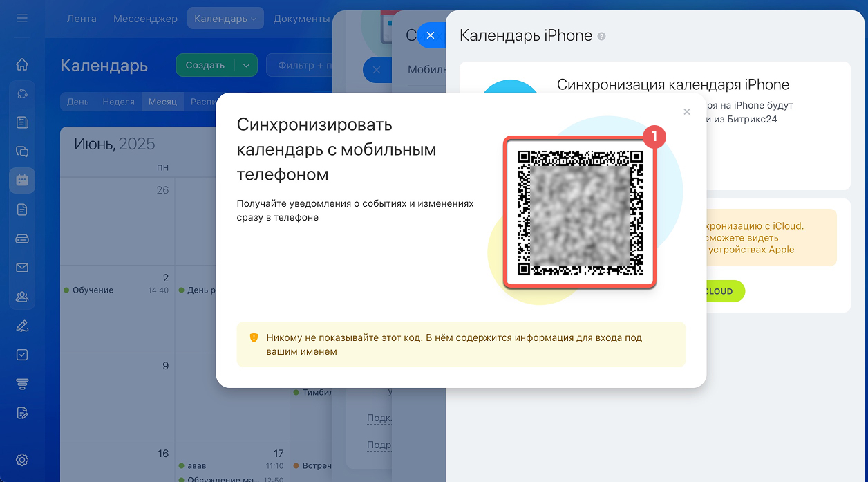Close the Календарь iPhone slider panel
This screenshot has width=868, height=482.
coord(431,35)
